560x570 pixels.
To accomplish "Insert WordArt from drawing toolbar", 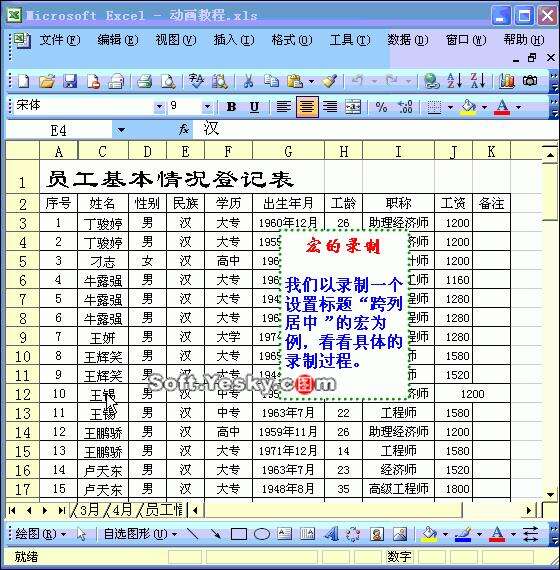I will point(331,534).
